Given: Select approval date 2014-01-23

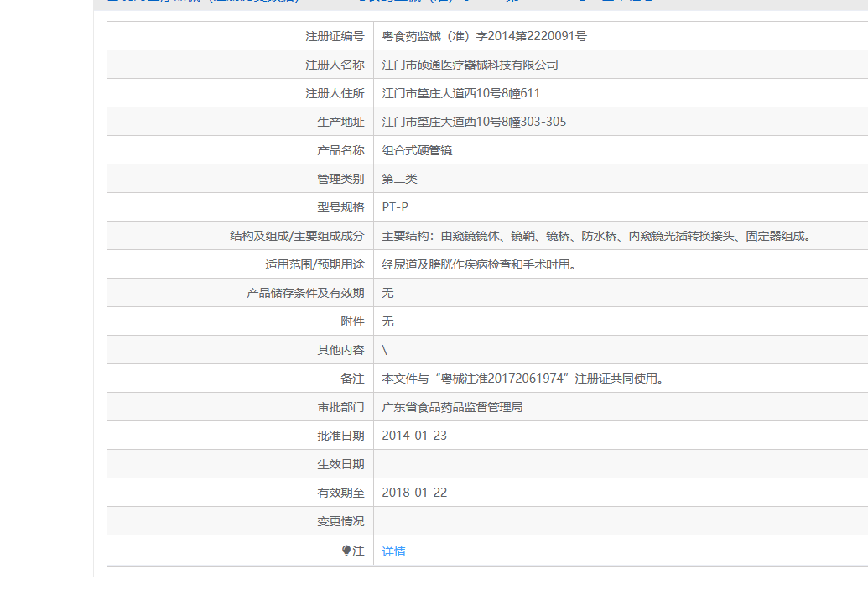Looking at the screenshot, I should click(x=414, y=436).
